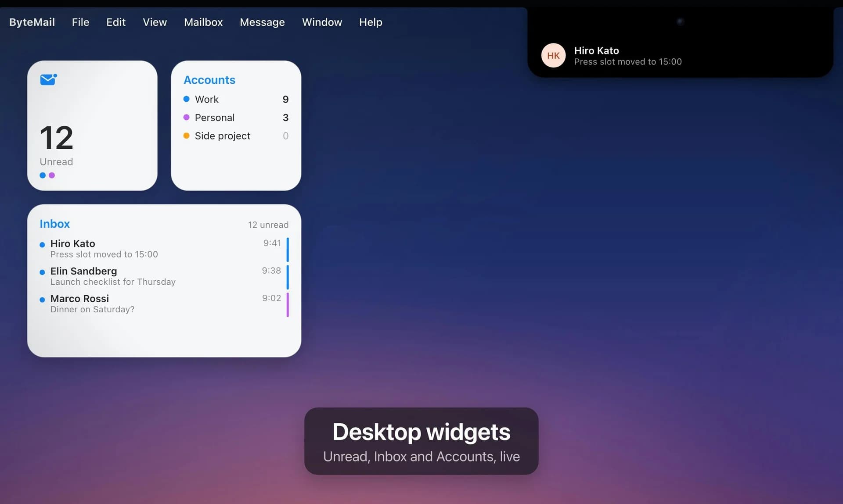Open the View menu
Viewport: 843px width, 504px height.
(155, 22)
